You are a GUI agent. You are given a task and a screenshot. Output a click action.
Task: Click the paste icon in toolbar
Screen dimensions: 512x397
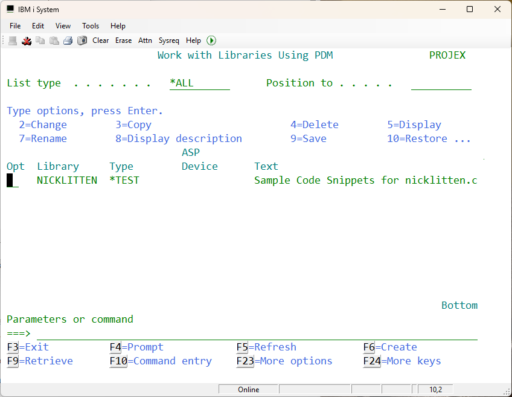click(x=54, y=41)
